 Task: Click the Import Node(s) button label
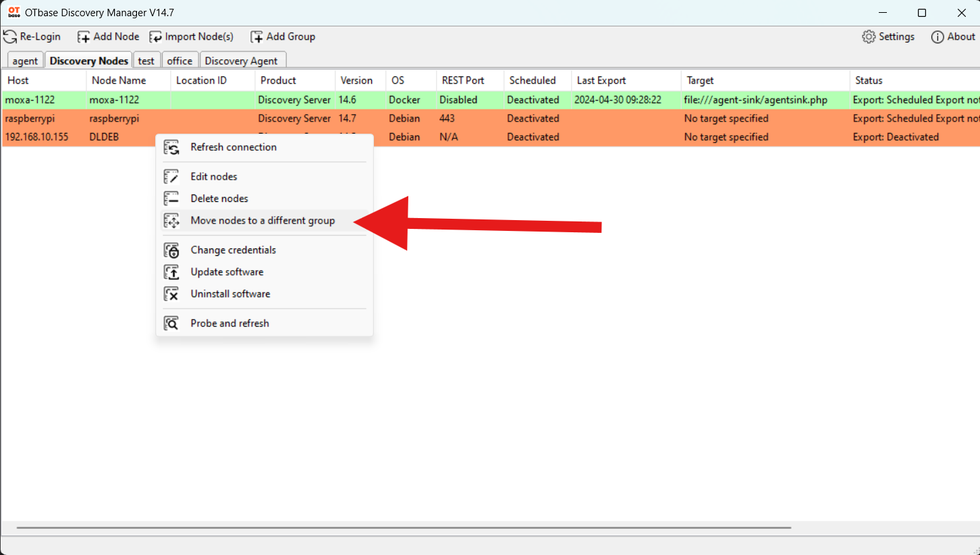(x=199, y=36)
